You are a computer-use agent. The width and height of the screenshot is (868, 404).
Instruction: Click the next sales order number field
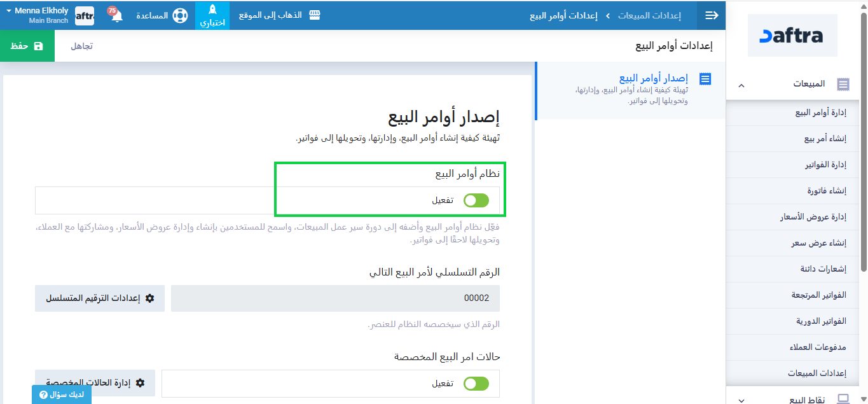pyautogui.click(x=335, y=298)
